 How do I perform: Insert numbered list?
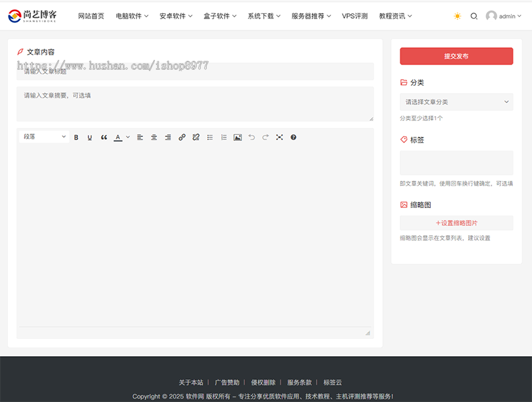click(x=223, y=138)
